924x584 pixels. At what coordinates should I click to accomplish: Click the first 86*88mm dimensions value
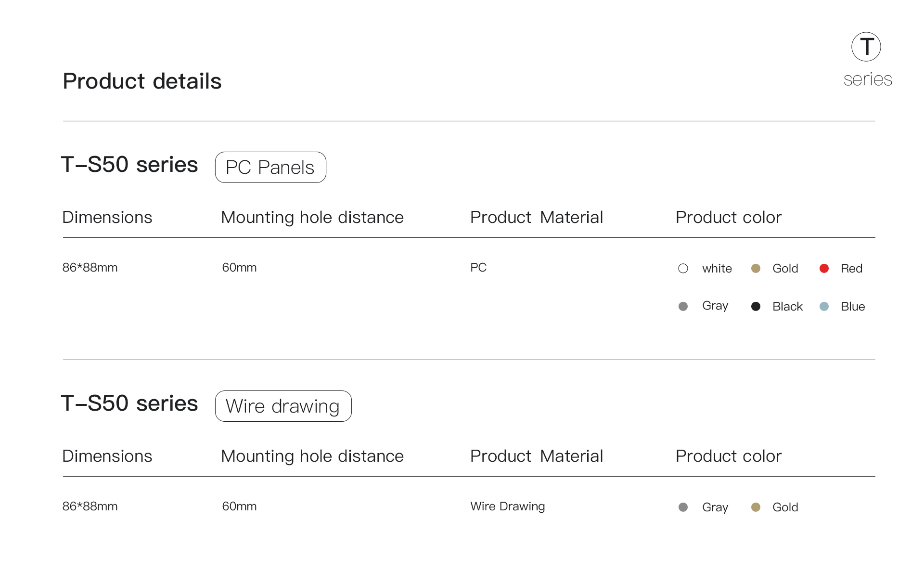point(90,268)
